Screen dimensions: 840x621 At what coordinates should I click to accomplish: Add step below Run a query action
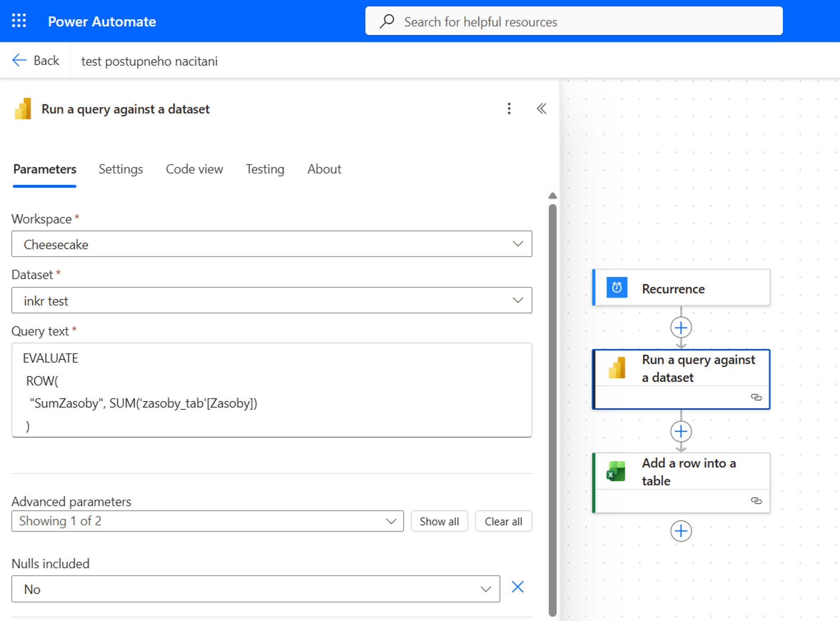[x=681, y=432]
